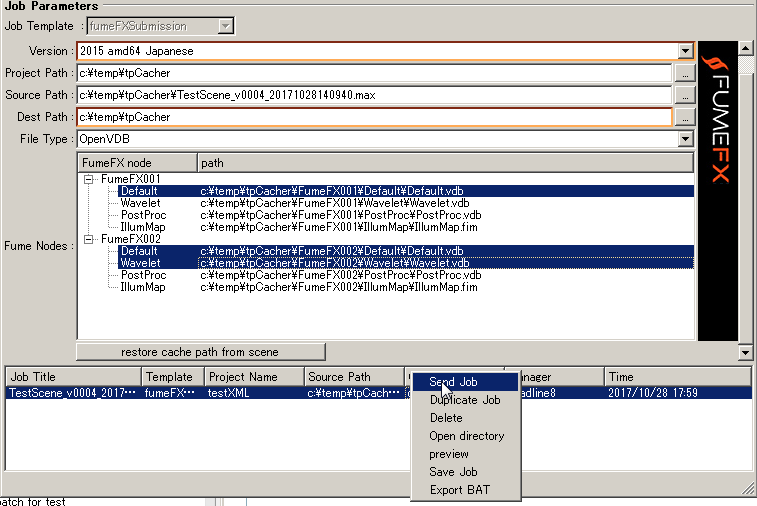Click the window resize grip corner
757x506 pixels.
click(x=748, y=489)
